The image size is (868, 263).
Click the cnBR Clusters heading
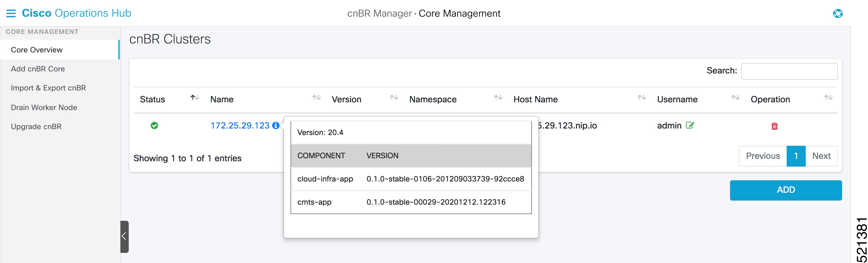[170, 39]
